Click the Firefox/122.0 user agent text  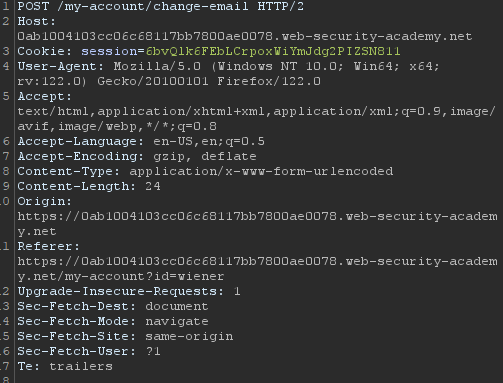pos(269,81)
